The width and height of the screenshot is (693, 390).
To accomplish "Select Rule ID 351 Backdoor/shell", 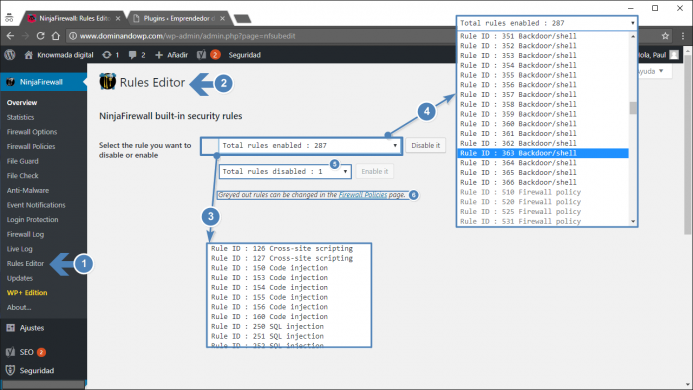I will click(543, 36).
